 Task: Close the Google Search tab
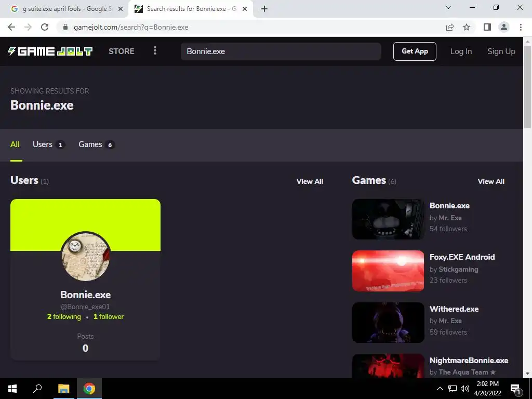[121, 9]
